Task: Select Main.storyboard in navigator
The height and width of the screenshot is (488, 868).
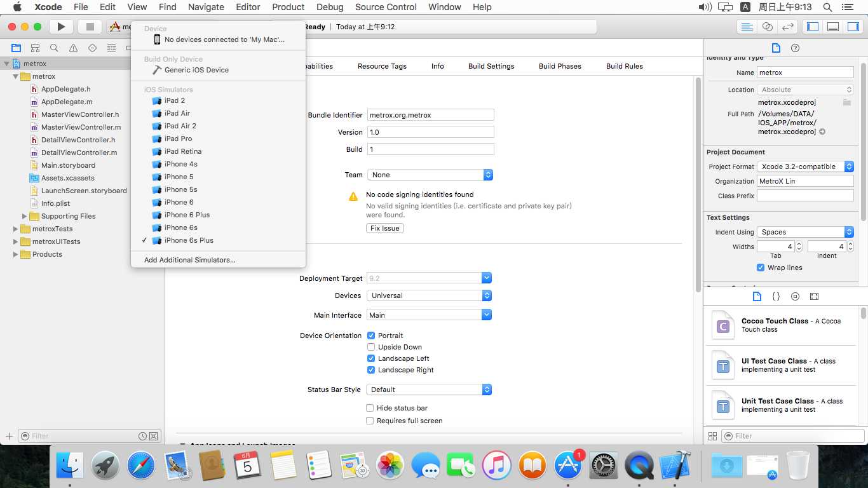Action: pyautogui.click(x=68, y=165)
